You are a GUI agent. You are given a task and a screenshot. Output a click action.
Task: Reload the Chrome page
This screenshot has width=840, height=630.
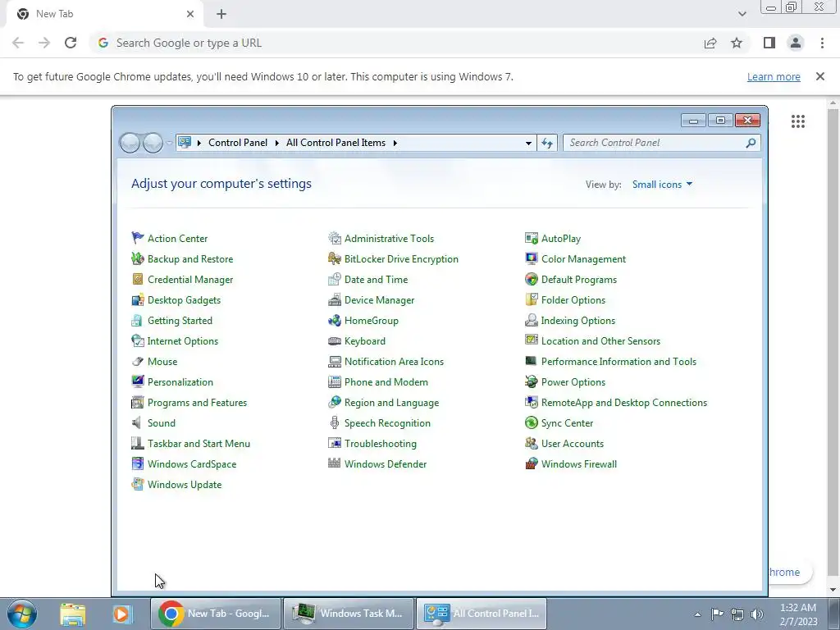pos(71,43)
